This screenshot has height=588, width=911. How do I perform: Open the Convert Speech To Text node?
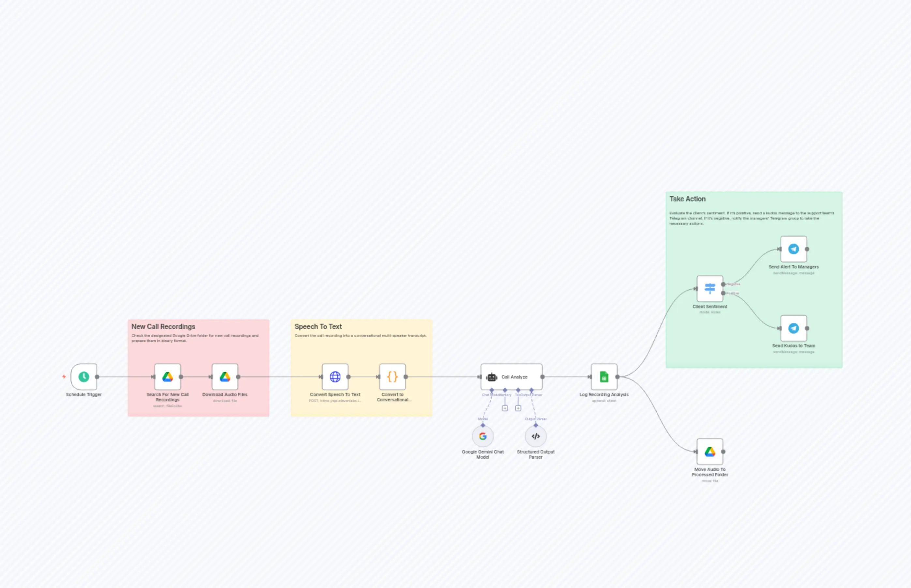click(336, 377)
